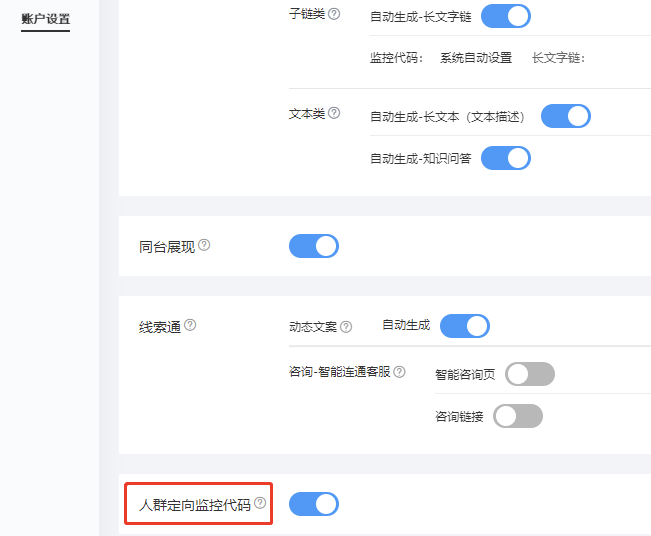Enable the 咨询链接 switch
Image resolution: width=651 pixels, height=536 pixels.
click(518, 416)
